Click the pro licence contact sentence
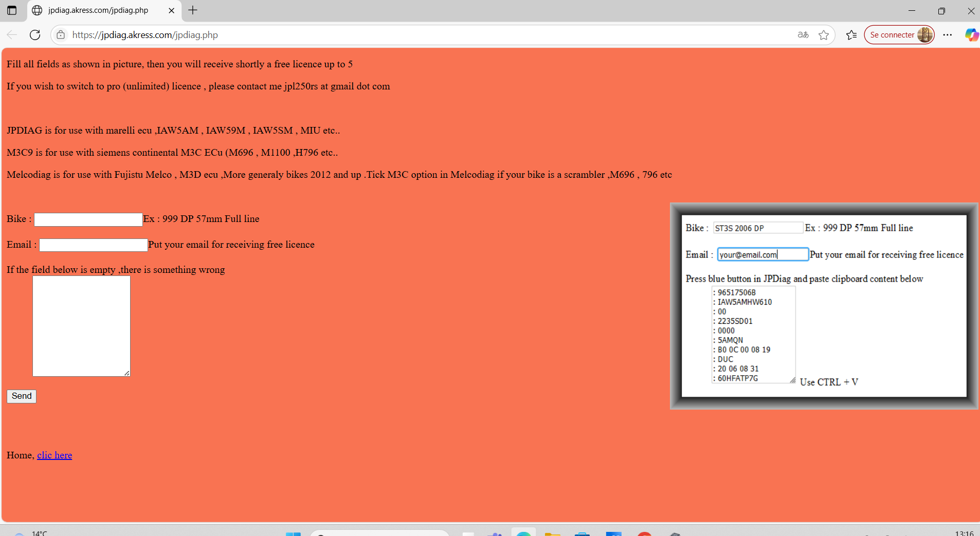Image resolution: width=980 pixels, height=536 pixels. (x=198, y=86)
